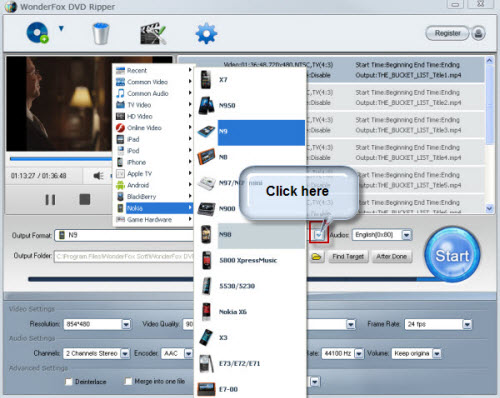Open the Common Video category
Viewport: 500px width, 398px height.
(x=153, y=82)
